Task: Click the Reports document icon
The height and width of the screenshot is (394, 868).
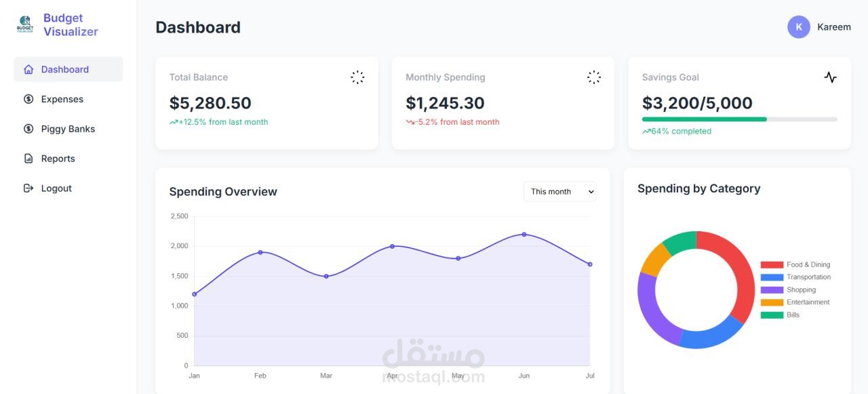Action: pyautogui.click(x=28, y=159)
